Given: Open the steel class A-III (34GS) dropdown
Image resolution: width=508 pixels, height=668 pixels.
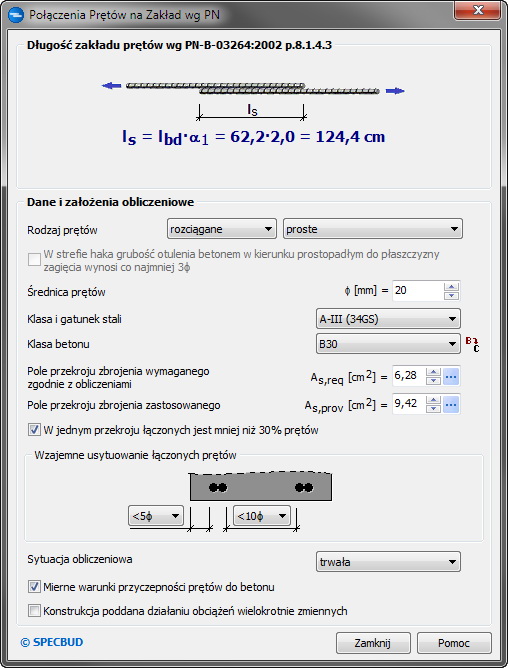Looking at the screenshot, I should click(388, 319).
